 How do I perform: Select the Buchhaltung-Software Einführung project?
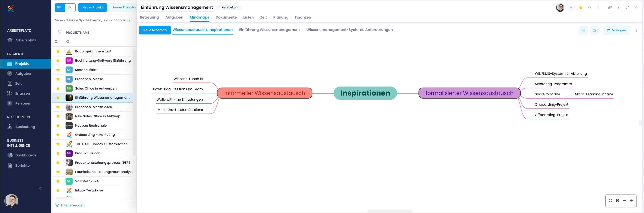(103, 61)
